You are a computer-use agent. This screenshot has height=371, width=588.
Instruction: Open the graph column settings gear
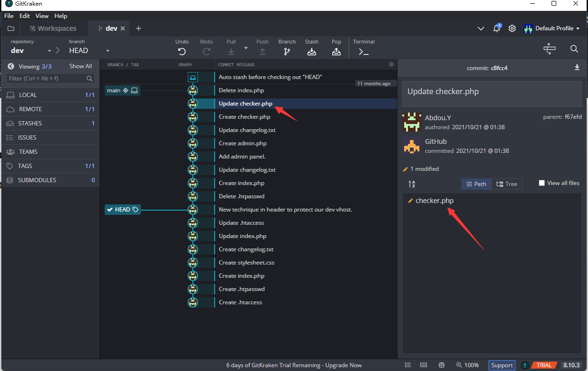(x=391, y=64)
